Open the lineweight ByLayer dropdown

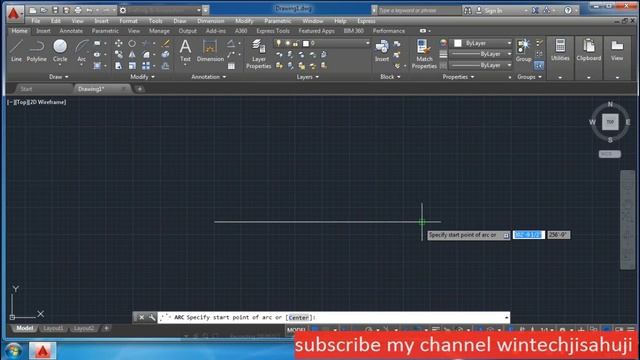[x=481, y=54]
